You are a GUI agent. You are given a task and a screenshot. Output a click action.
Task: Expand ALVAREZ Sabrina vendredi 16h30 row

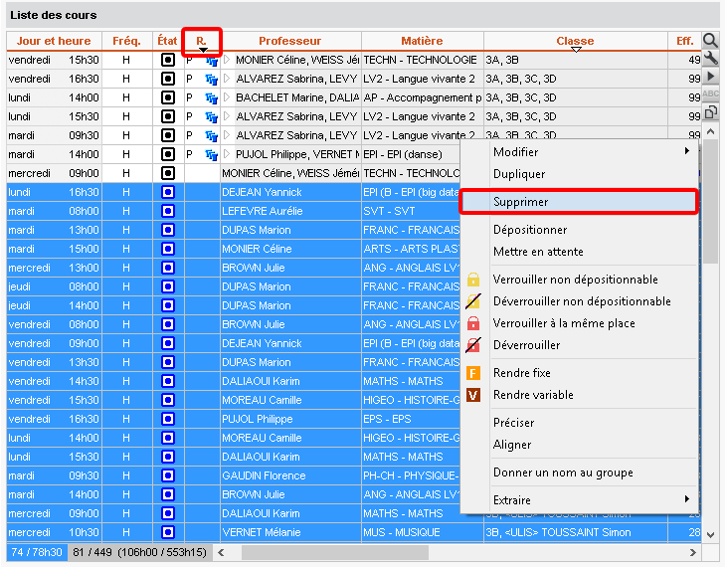click(227, 79)
